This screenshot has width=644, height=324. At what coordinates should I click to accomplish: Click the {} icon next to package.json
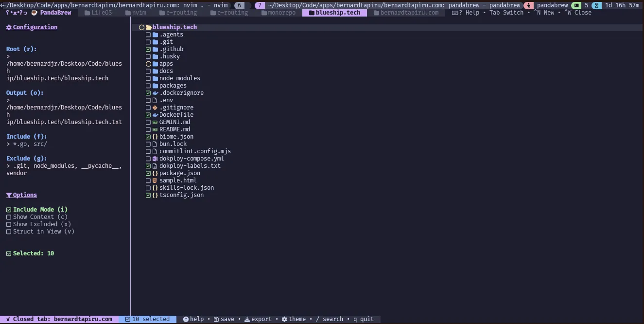pyautogui.click(x=155, y=173)
